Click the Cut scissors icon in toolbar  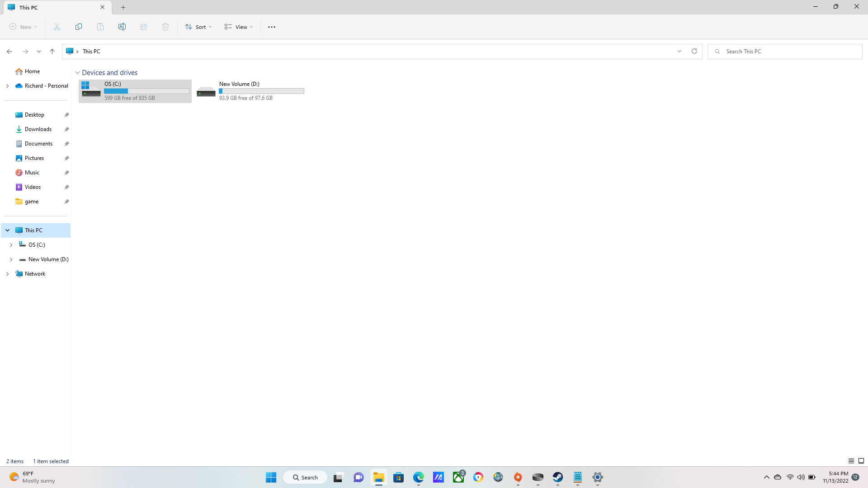(x=57, y=27)
